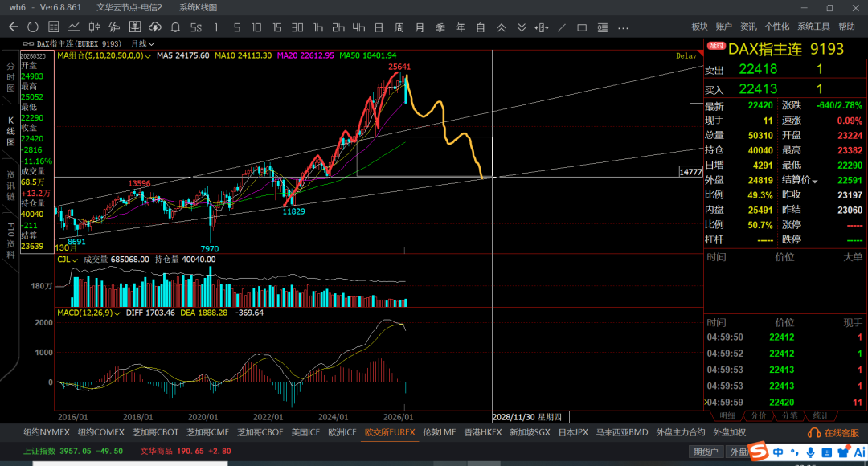Click the rectangle window icon in toolbar
The height and width of the screenshot is (466, 868).
coord(582,27)
